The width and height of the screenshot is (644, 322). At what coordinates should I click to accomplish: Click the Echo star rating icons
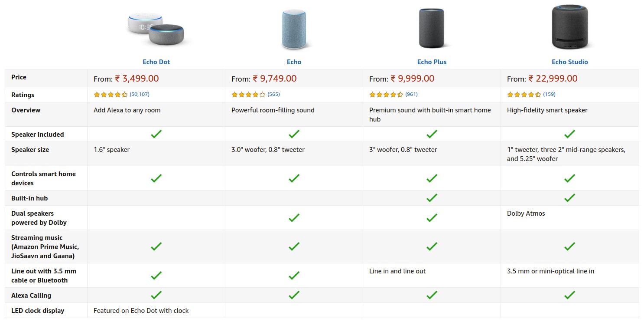[x=248, y=95]
